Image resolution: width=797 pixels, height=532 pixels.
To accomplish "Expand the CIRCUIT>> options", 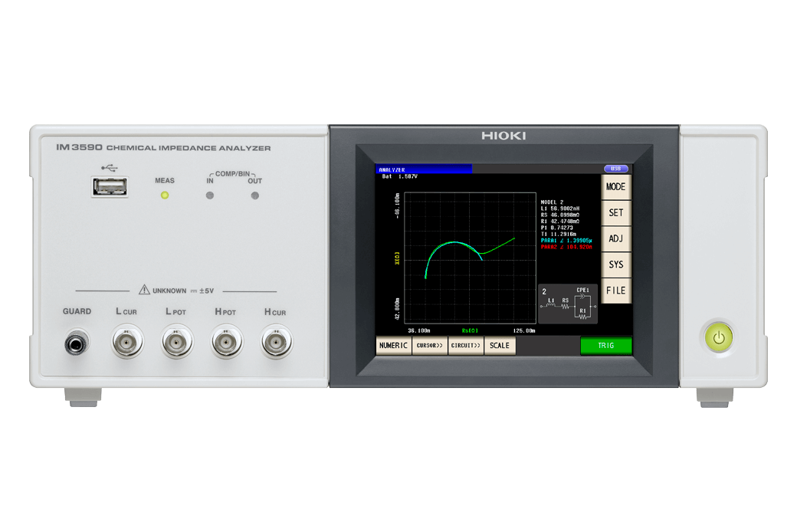I will [466, 346].
